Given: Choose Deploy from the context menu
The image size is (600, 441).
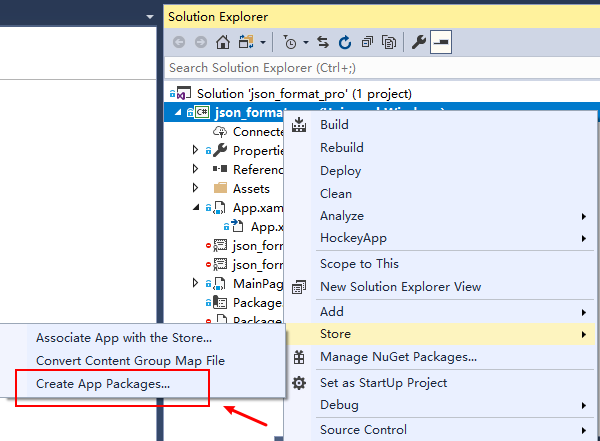Looking at the screenshot, I should (x=440, y=171).
